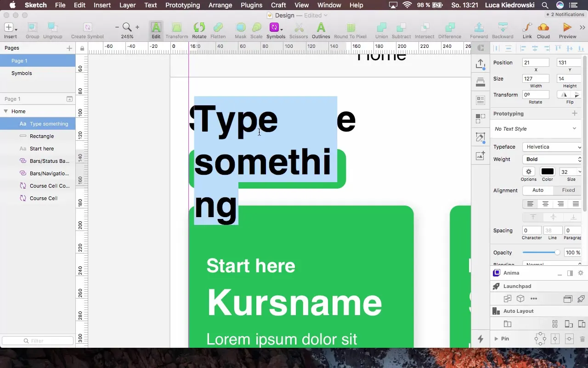The height and width of the screenshot is (368, 588).
Task: Zoom out with the minus button
Action: (x=117, y=28)
